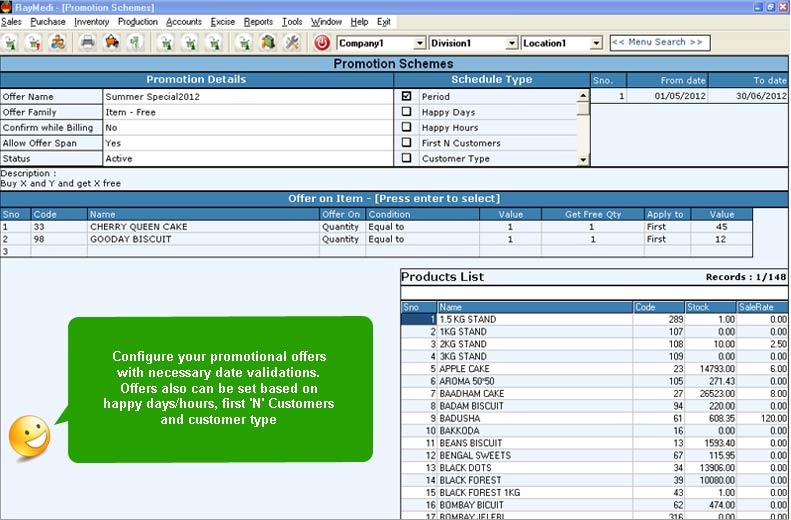The height and width of the screenshot is (520, 791).
Task: Open the Company1 dropdown
Action: [x=419, y=43]
